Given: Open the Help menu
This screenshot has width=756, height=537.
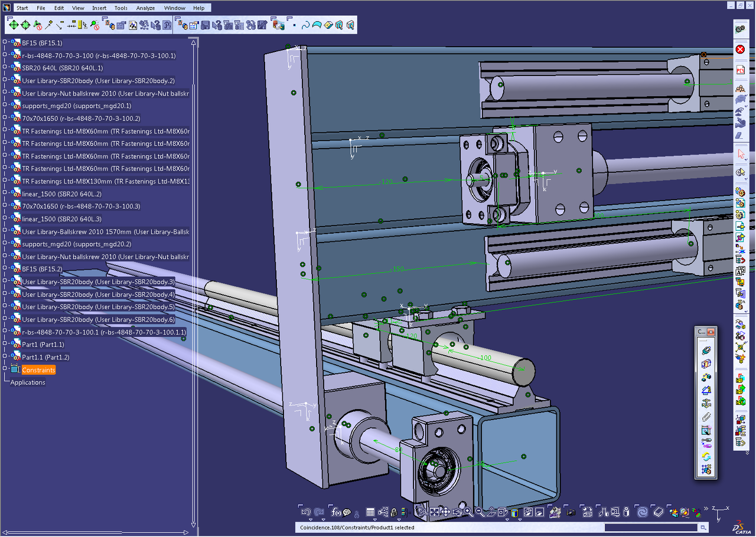Looking at the screenshot, I should [x=199, y=8].
